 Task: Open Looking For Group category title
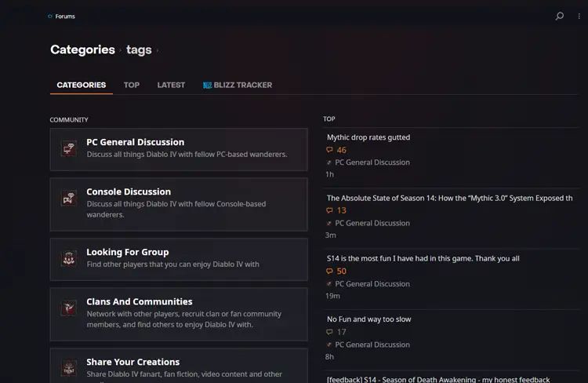click(128, 253)
